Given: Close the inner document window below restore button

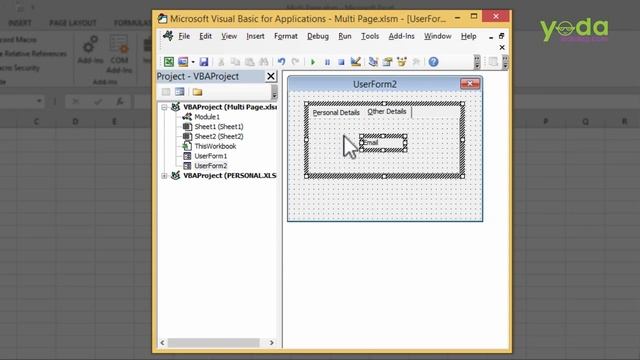Looking at the screenshot, I should click(x=502, y=47).
